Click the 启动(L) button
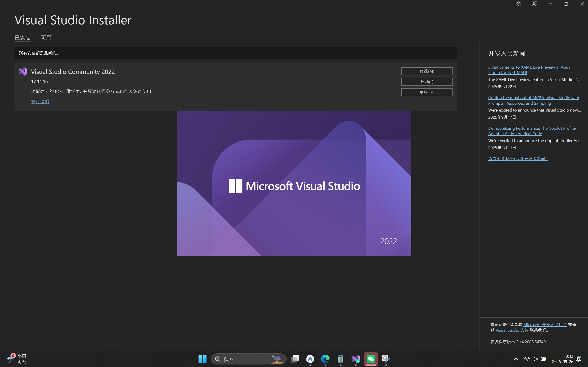This screenshot has height=367, width=588. click(427, 82)
